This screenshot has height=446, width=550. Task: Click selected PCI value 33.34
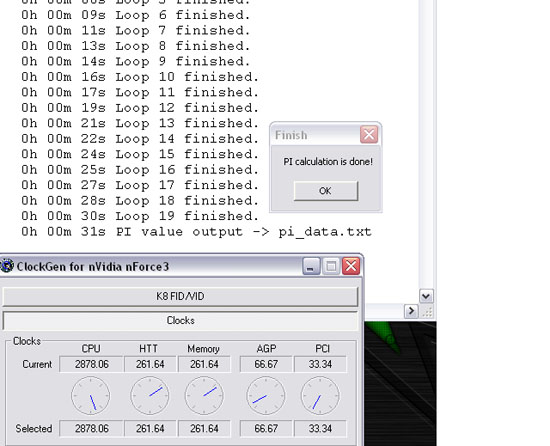(x=320, y=428)
